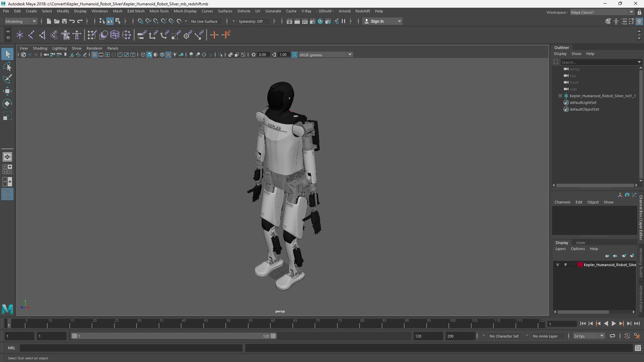Click the Outliner layout icon in toolbox
The width and height of the screenshot is (644, 362).
7,194
